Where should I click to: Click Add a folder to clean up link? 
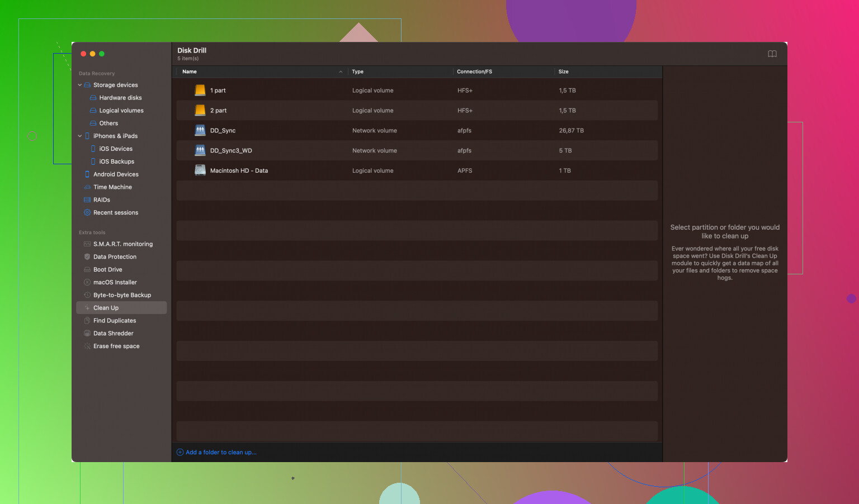coord(220,453)
